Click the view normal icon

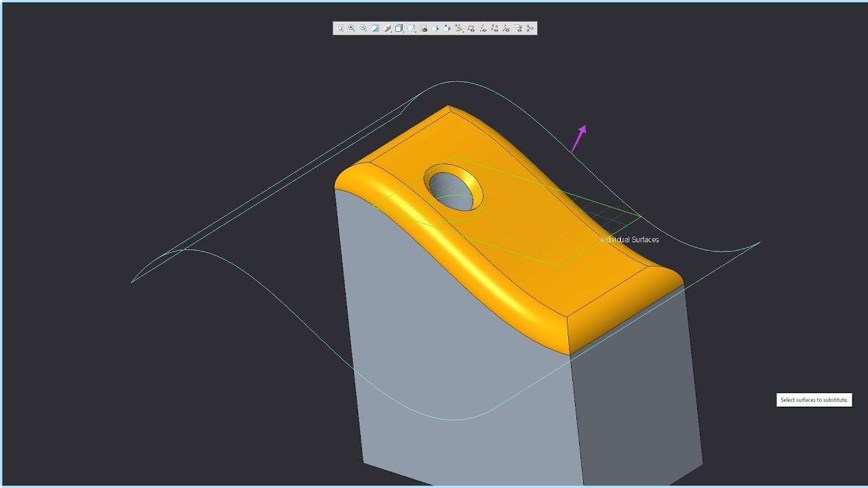click(x=435, y=28)
